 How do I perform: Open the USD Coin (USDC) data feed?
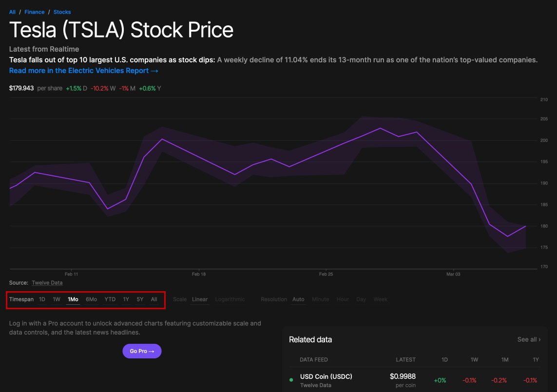[326, 376]
